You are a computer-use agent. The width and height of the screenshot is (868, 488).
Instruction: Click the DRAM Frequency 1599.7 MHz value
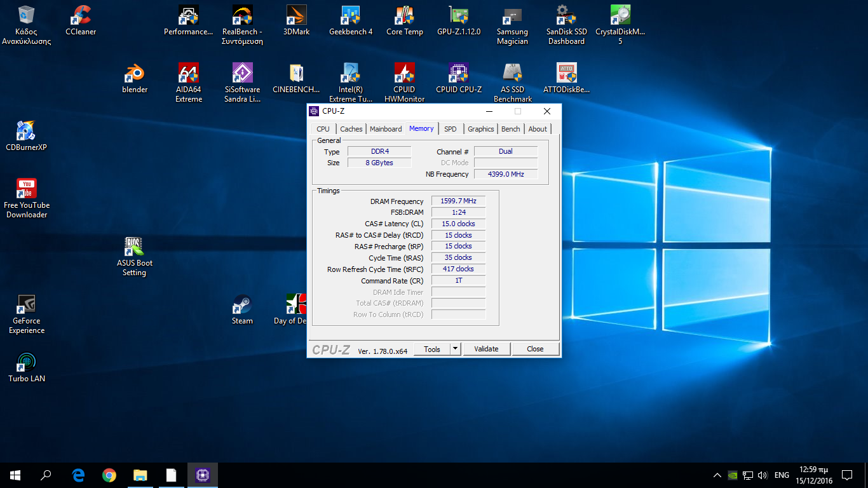click(x=458, y=201)
